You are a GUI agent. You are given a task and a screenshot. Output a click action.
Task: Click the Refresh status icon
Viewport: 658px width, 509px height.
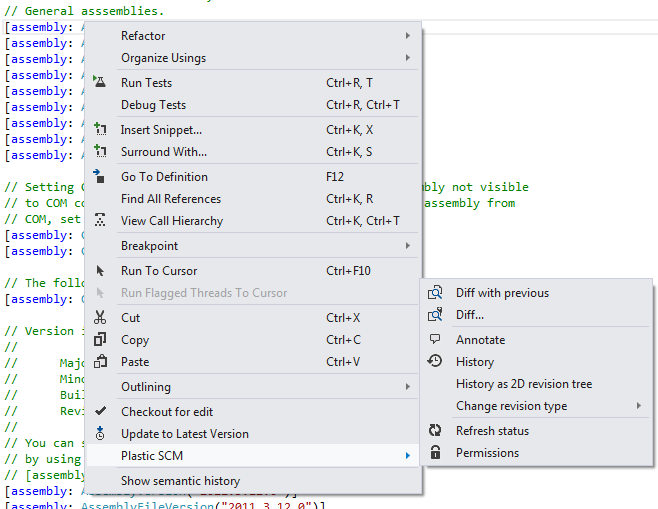click(x=435, y=431)
